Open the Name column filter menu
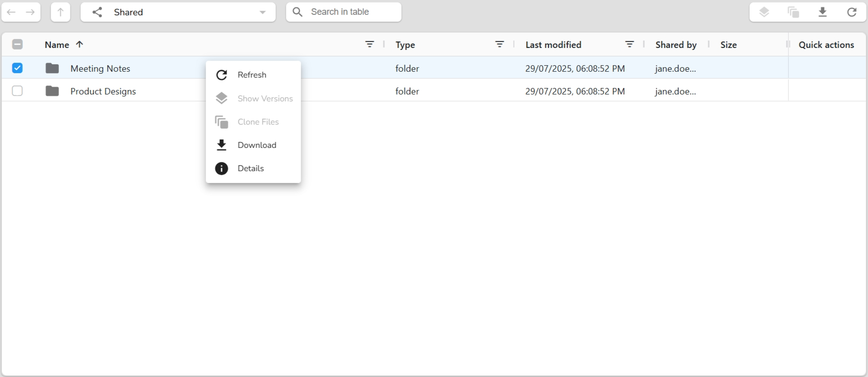Viewport: 868px width, 377px height. pos(369,44)
